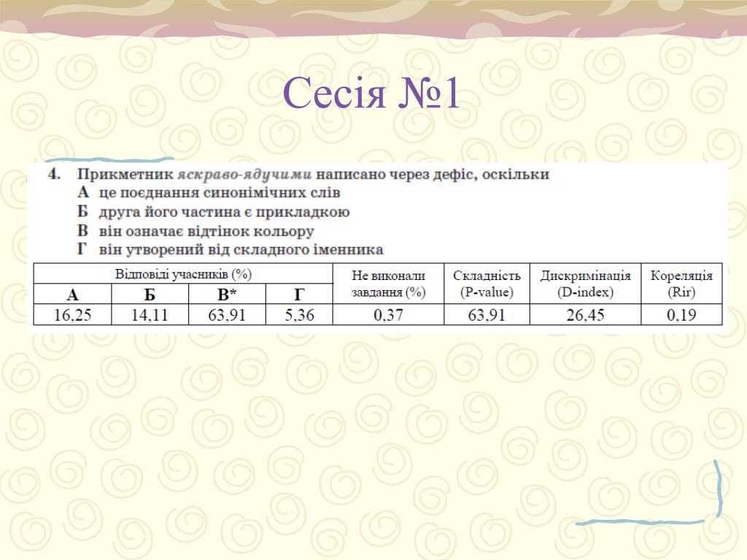Click table value '0,37'
The image size is (747, 560).
pos(388,315)
